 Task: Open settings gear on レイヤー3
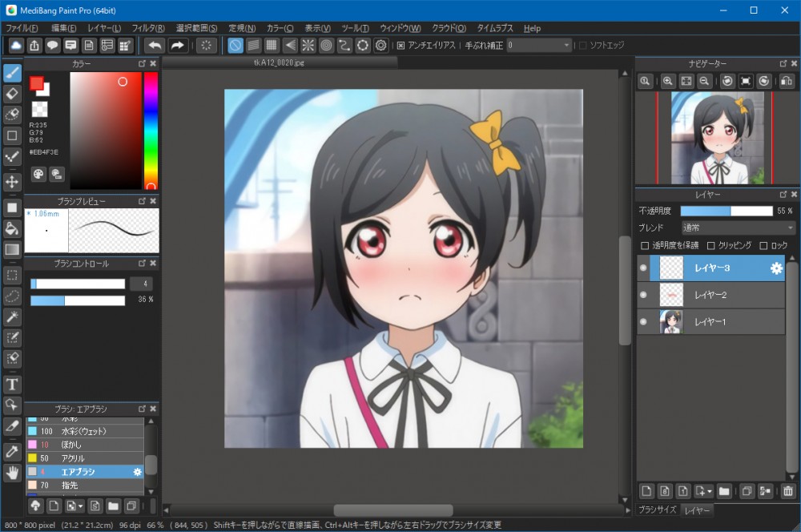776,268
